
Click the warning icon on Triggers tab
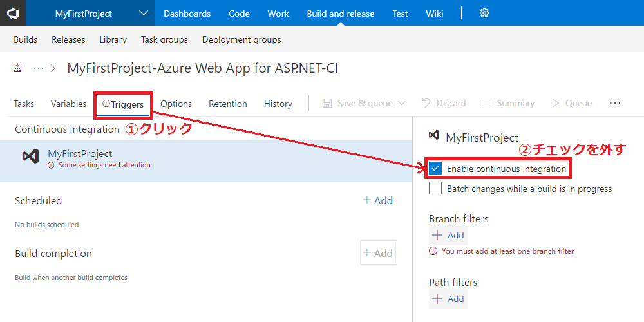tap(106, 104)
